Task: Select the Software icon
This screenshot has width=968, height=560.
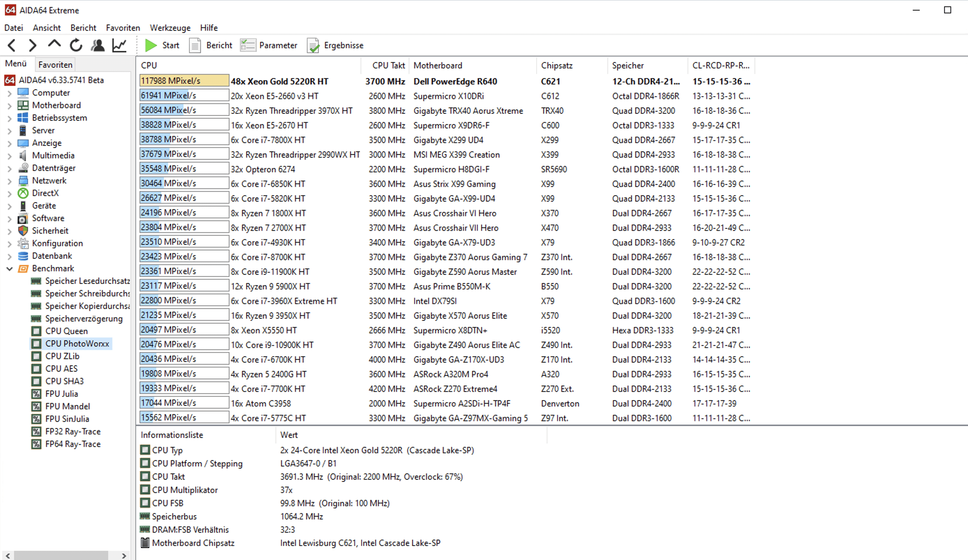Action: click(23, 218)
